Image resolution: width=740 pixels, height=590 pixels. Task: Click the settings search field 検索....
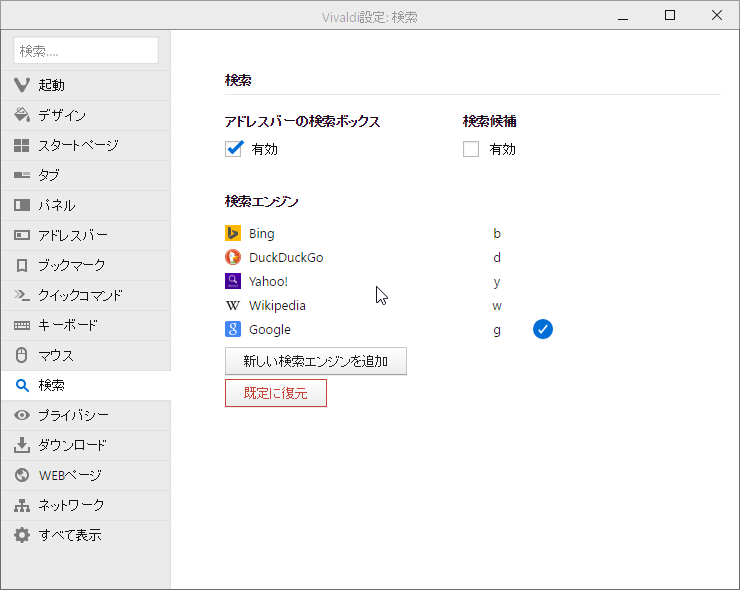click(86, 50)
